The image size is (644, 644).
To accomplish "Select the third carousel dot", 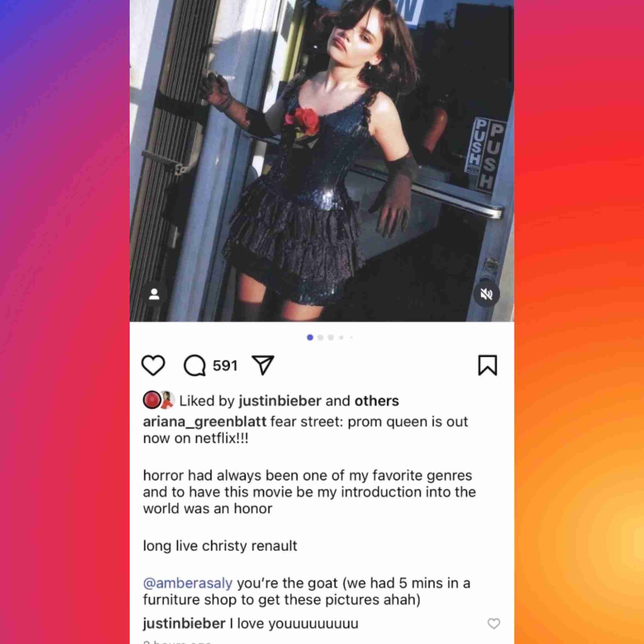I will click(x=331, y=337).
